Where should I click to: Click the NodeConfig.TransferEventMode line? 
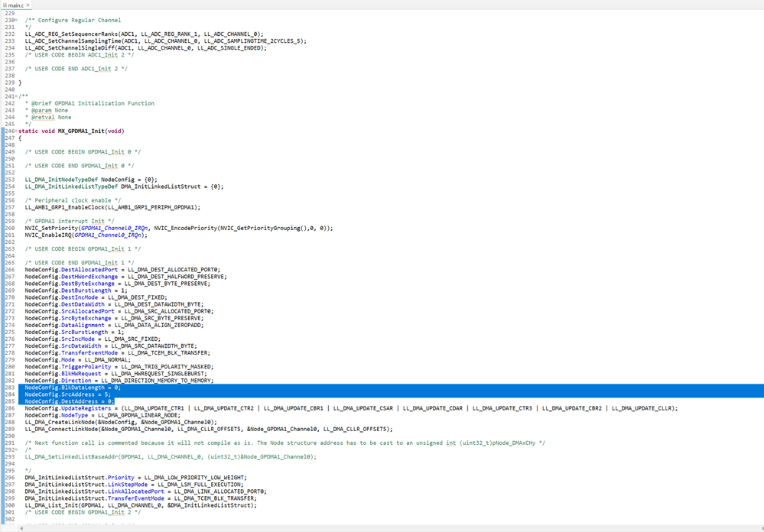118,352
